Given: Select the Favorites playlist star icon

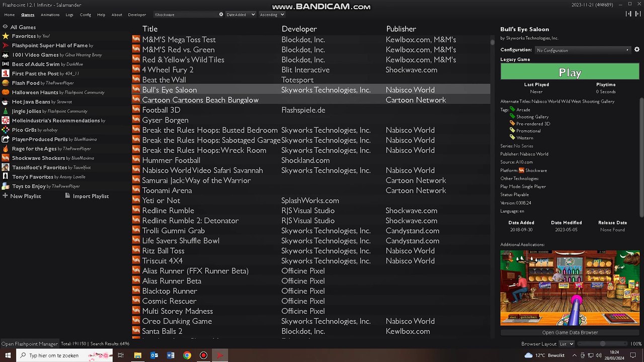Looking at the screenshot, I should click(6, 36).
